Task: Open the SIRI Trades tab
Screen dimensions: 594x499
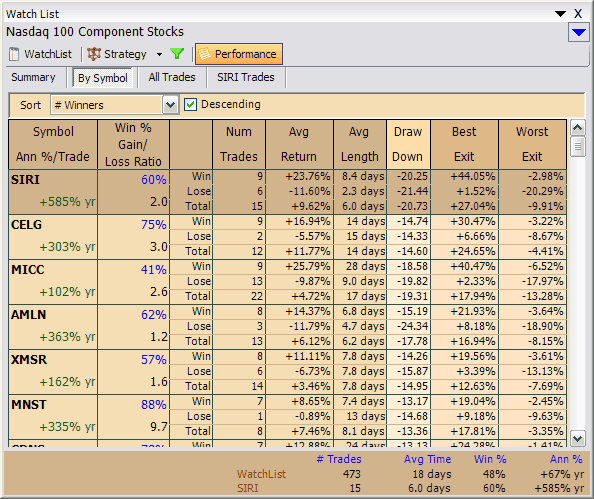Action: tap(245, 77)
